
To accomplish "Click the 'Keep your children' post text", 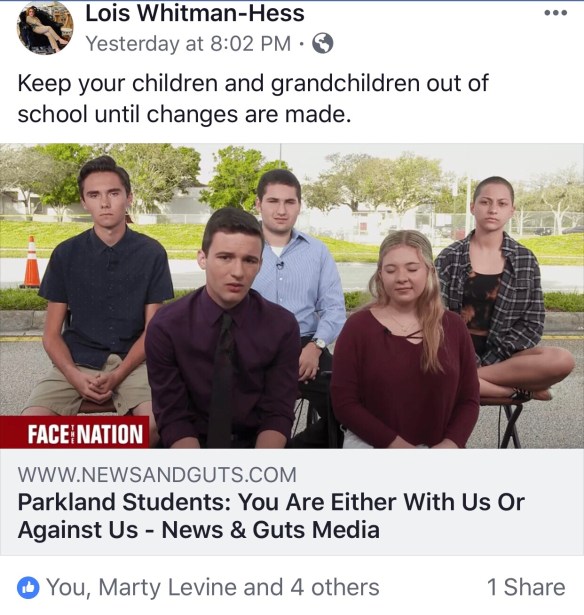I will [x=253, y=99].
